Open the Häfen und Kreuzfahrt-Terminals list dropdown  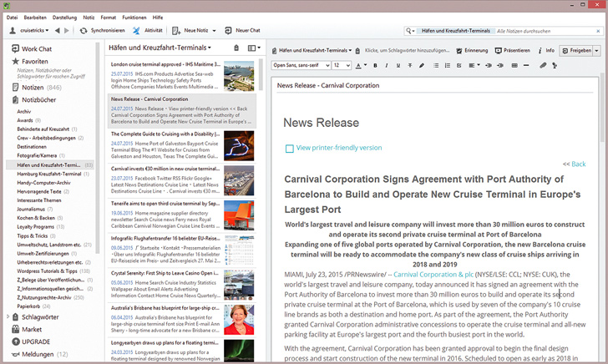click(160, 48)
